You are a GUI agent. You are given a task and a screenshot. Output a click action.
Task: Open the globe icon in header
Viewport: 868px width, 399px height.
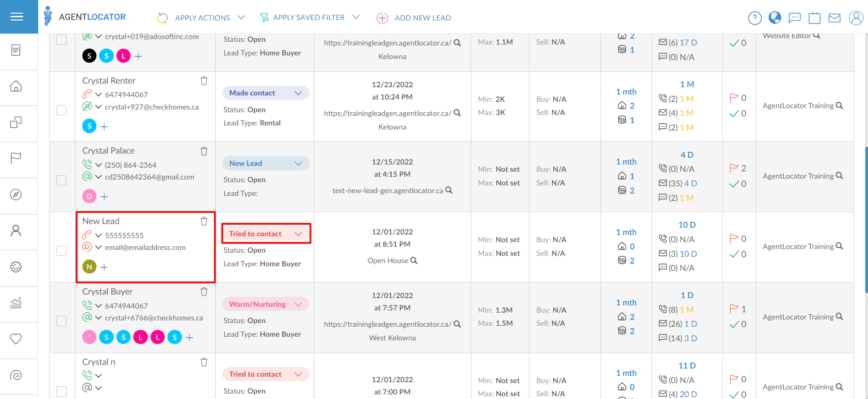click(775, 18)
